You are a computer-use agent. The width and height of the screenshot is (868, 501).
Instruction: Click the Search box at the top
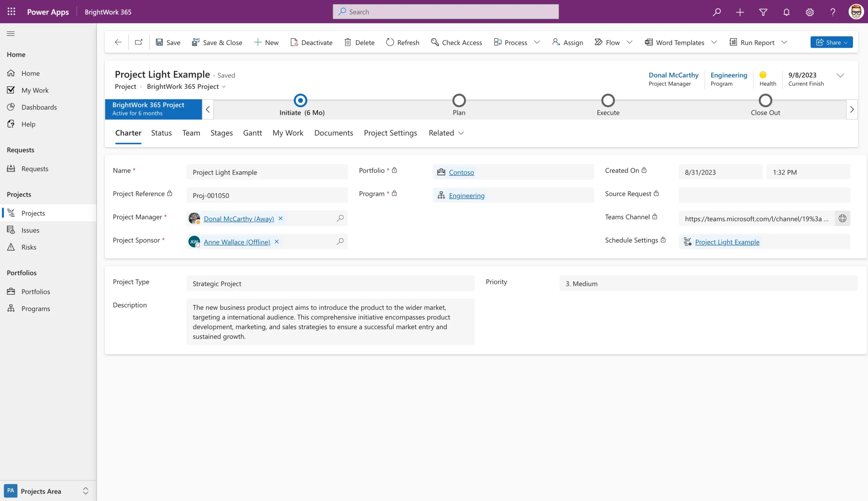[x=446, y=12]
